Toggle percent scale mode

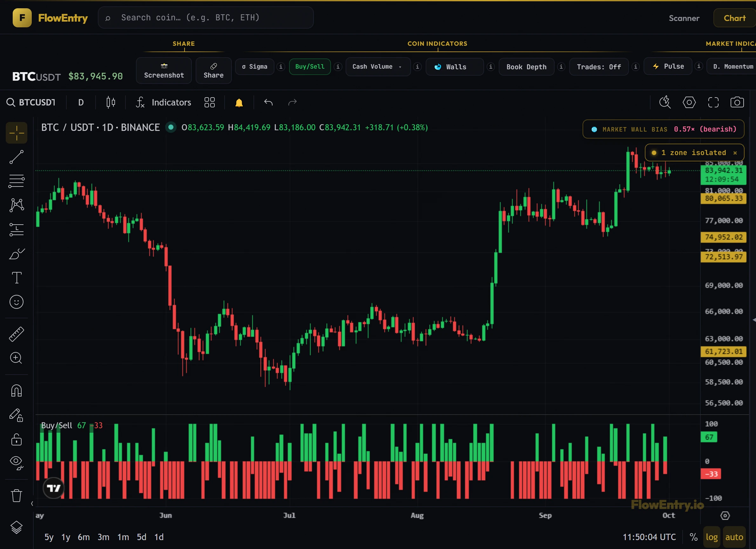coord(694,537)
